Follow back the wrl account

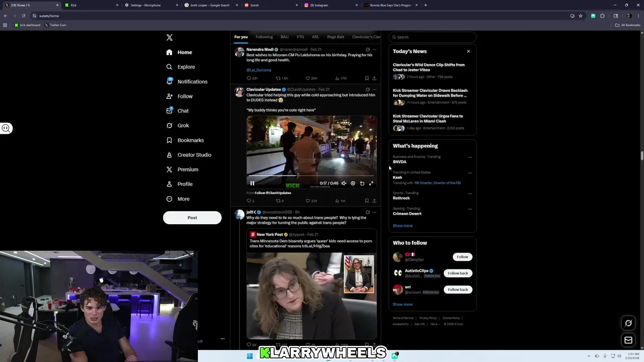pos(458,290)
